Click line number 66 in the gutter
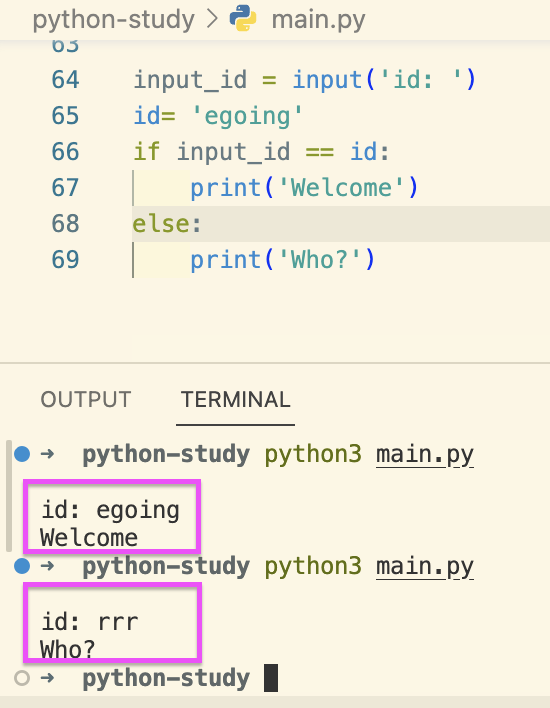The height and width of the screenshot is (708, 550). tap(65, 152)
